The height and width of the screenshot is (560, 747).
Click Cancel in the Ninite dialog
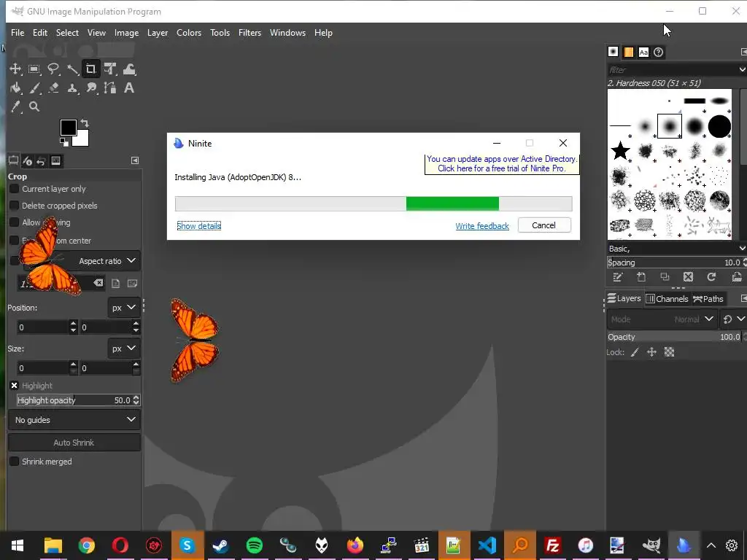point(544,225)
